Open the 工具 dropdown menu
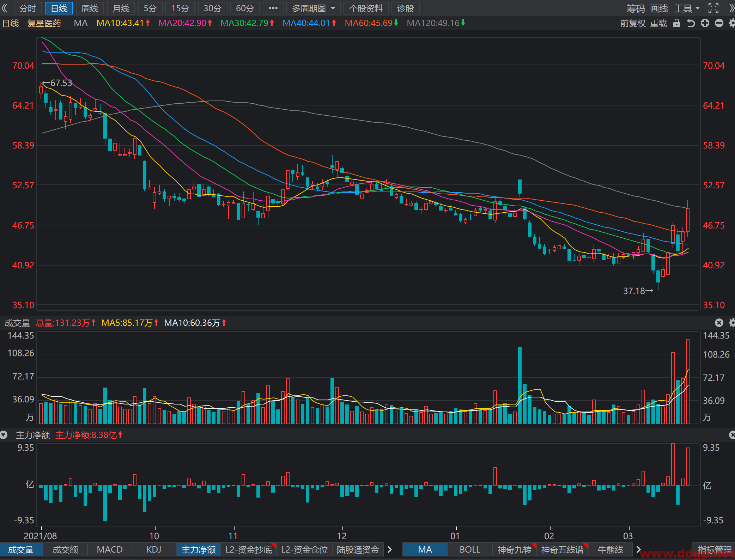Screen dimensions: 735x560 (x=687, y=8)
